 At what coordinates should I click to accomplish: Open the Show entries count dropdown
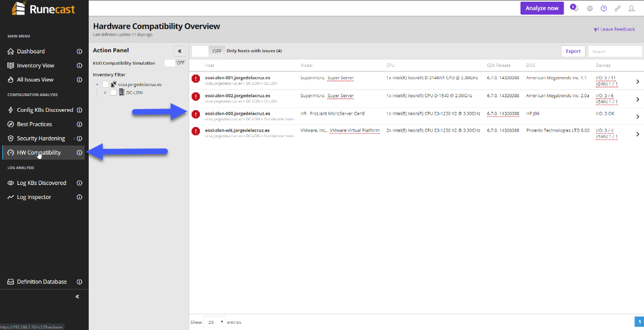click(214, 322)
